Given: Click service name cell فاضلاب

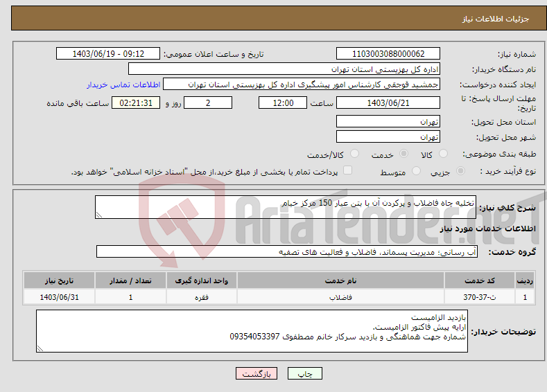Looking at the screenshot, I should pyautogui.click(x=340, y=297).
